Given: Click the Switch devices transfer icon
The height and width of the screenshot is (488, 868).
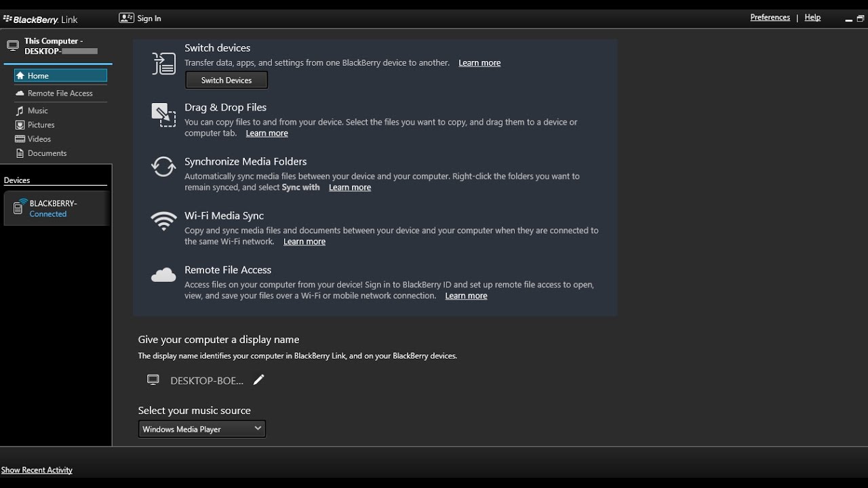Looking at the screenshot, I should (163, 64).
